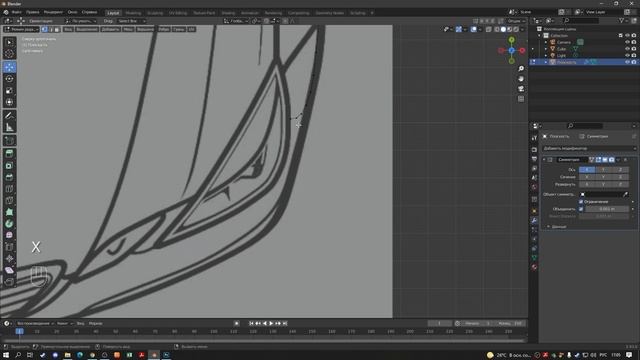The image size is (640, 360).
Task: Open the Global transform orientation dropdown
Action: tap(236, 21)
